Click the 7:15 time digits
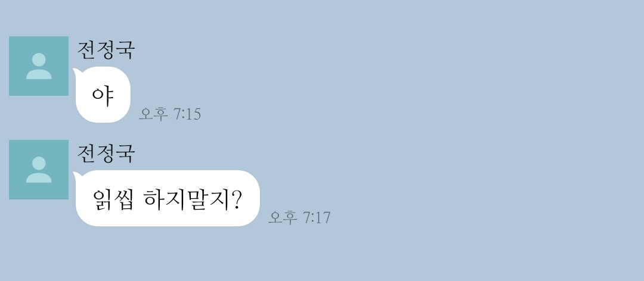This screenshot has height=281, width=644. tap(187, 114)
